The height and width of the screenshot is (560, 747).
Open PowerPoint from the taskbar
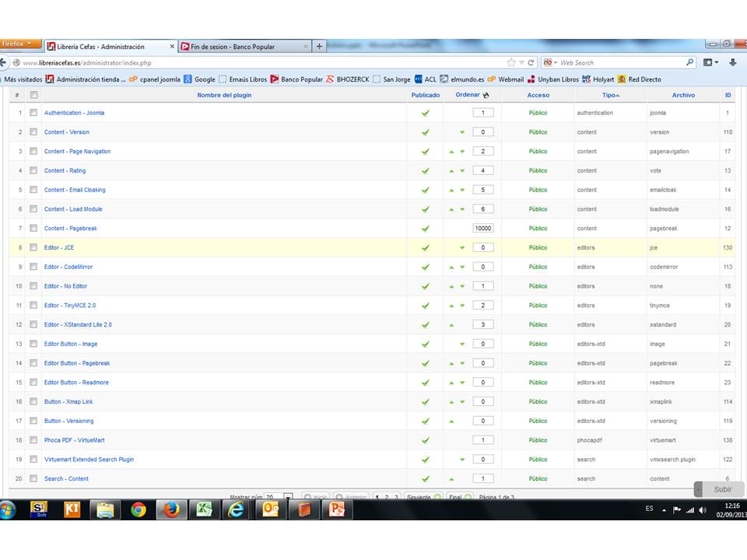click(336, 510)
